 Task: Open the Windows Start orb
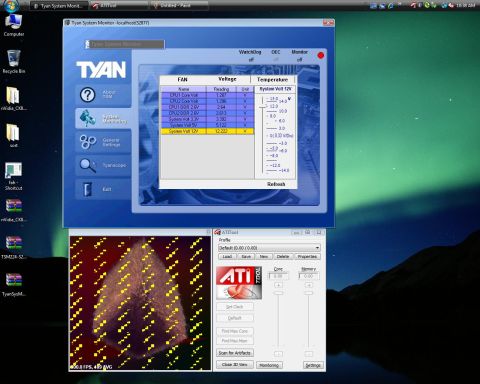coord(12,5)
